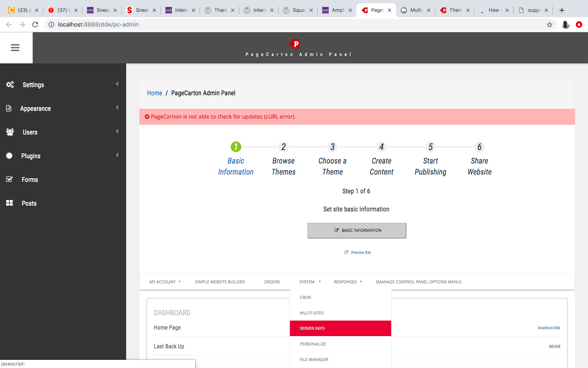Expand the Settings sidebar chevron
This screenshot has height=368, width=588.
[x=117, y=84]
